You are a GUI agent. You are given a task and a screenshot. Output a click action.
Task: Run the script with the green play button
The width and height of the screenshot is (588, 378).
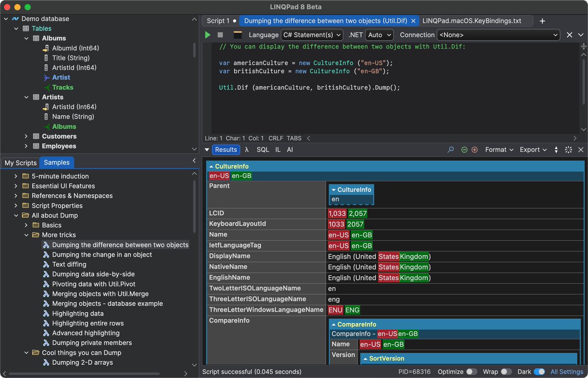(x=208, y=35)
